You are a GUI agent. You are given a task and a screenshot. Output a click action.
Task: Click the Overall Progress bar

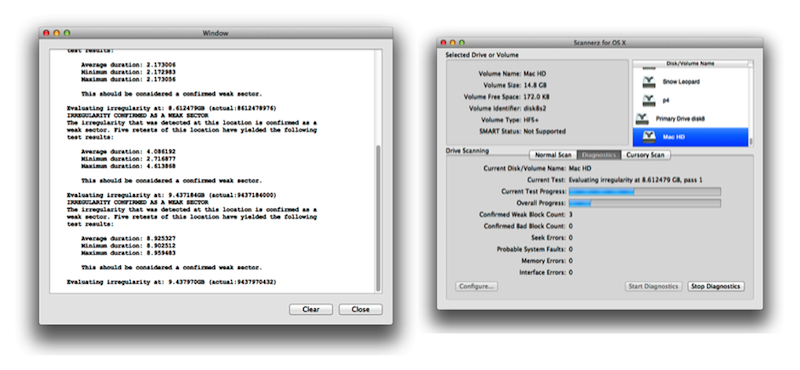click(x=644, y=203)
